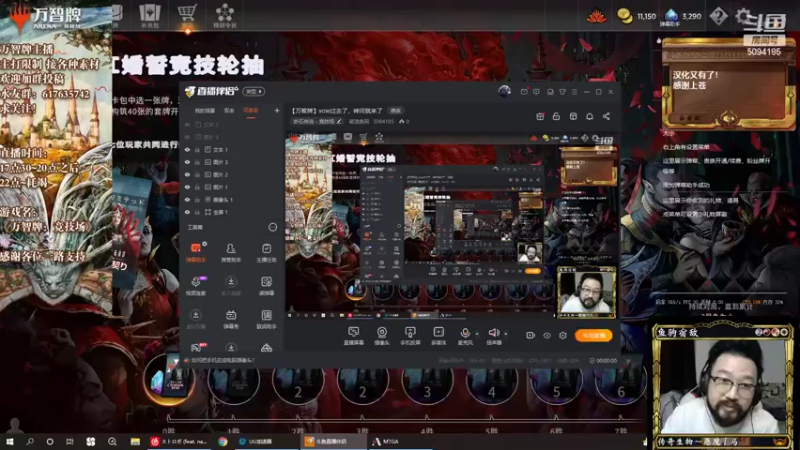The width and height of the screenshot is (800, 450).
Task: Add a 手机投屏 phone mirroring source
Action: click(x=410, y=336)
